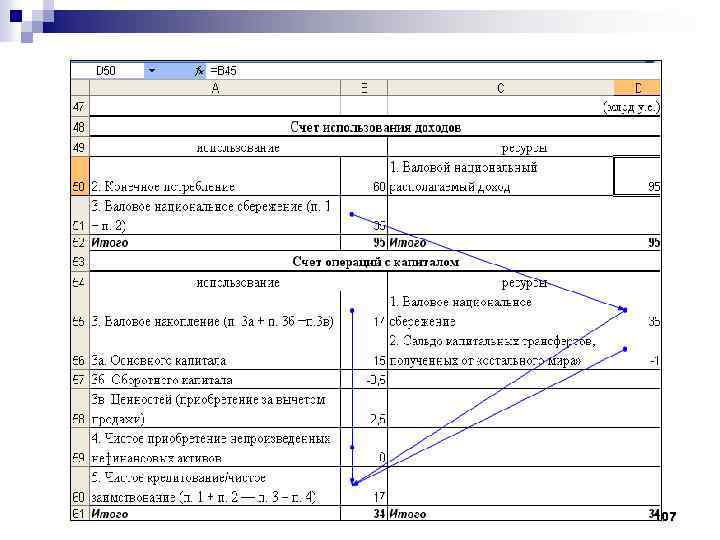Click value -0,5 in row 57
This screenshot has width=720, height=540.
point(377,380)
